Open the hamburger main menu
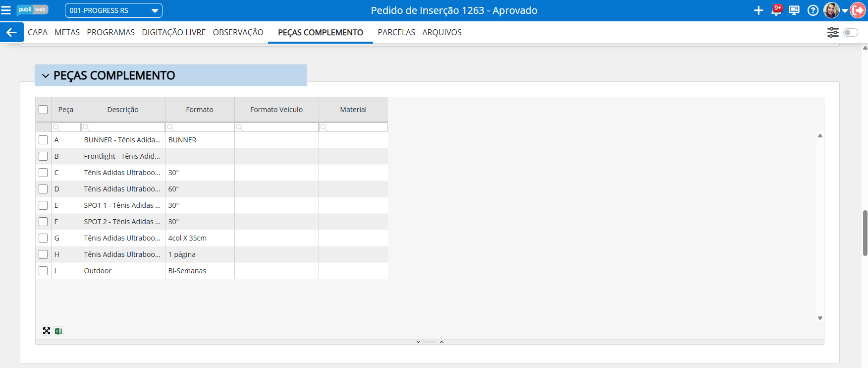This screenshot has height=368, width=868. 6,10
